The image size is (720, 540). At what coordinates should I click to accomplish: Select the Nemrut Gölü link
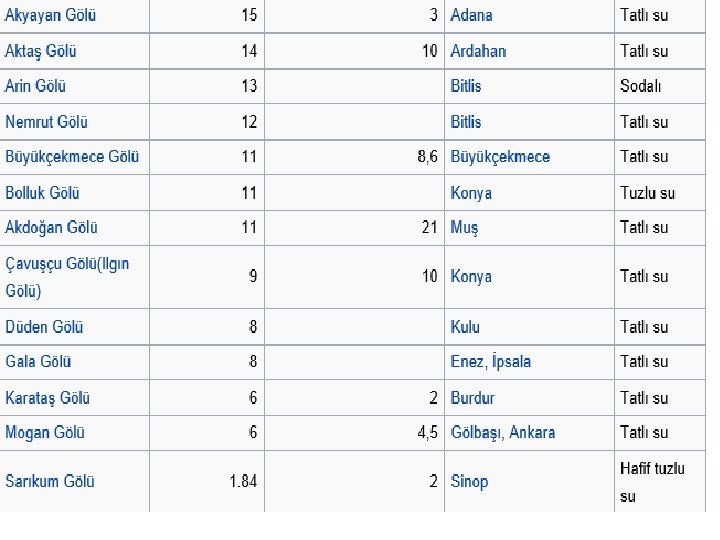click(x=46, y=122)
